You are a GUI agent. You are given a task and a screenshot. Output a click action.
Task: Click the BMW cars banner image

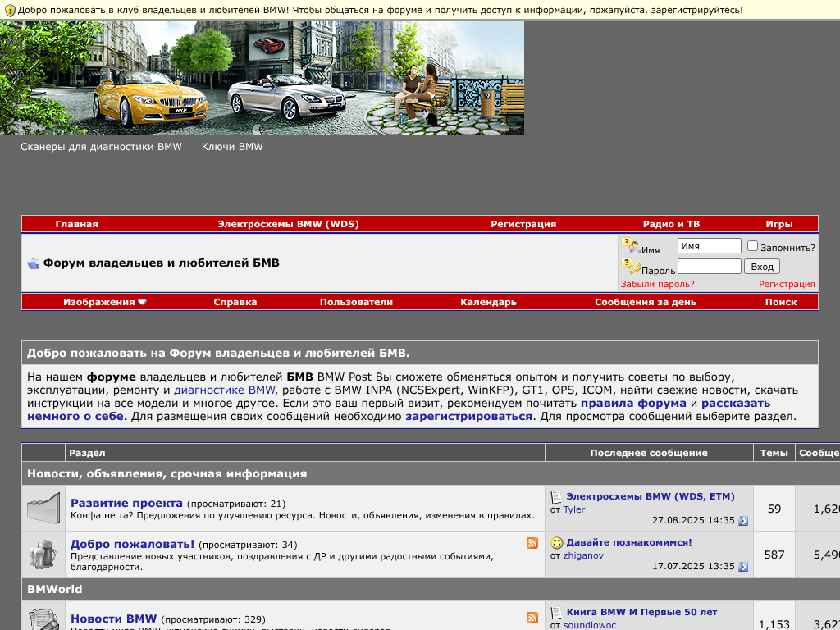click(262, 78)
